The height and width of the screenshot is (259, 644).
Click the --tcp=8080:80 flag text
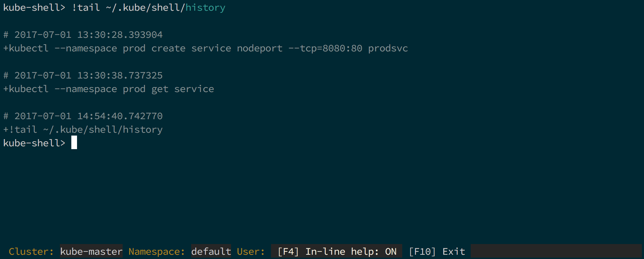pos(325,48)
